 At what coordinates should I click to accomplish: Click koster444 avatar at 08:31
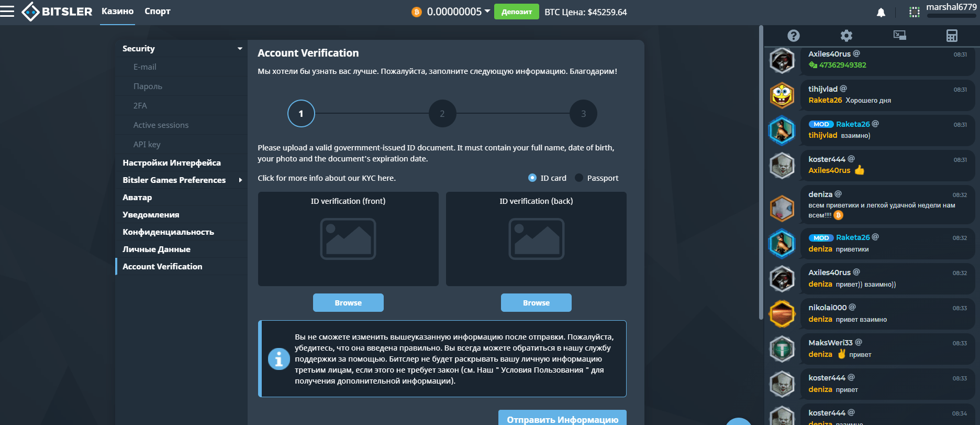pyautogui.click(x=782, y=166)
